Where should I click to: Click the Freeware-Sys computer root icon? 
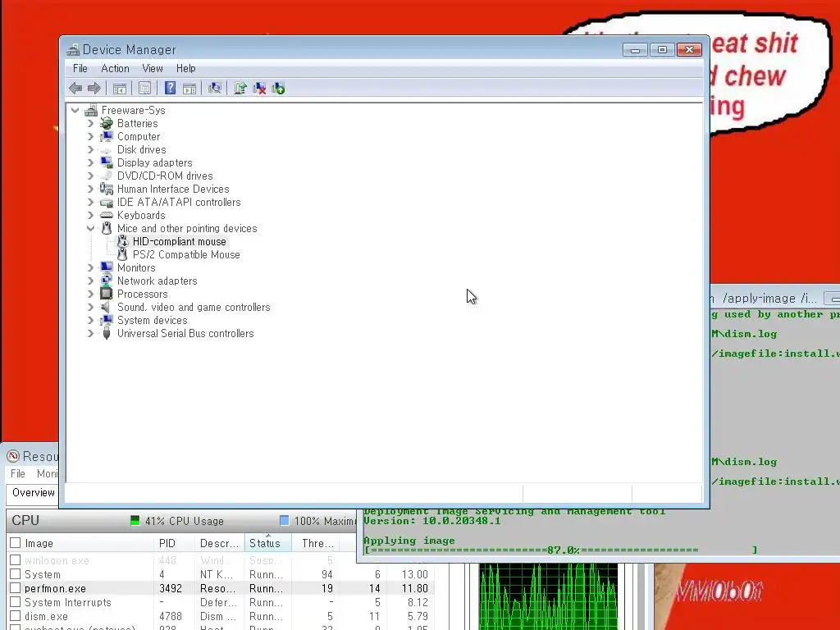(x=91, y=111)
